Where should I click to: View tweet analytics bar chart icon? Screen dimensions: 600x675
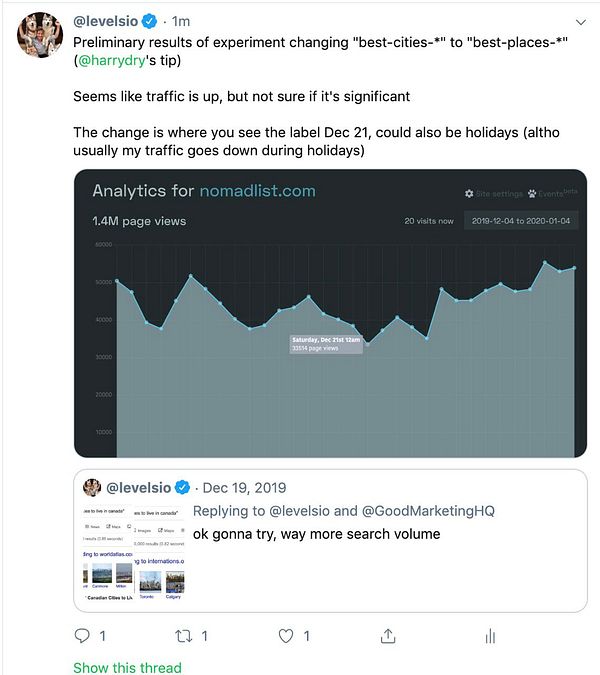click(x=490, y=635)
